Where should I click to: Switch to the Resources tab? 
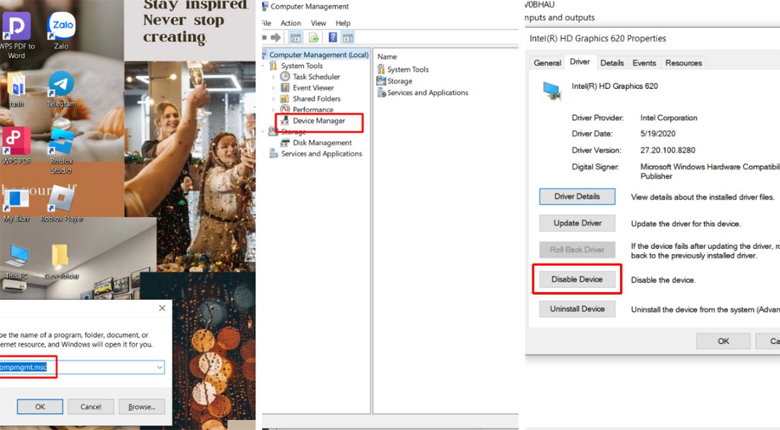pos(683,63)
